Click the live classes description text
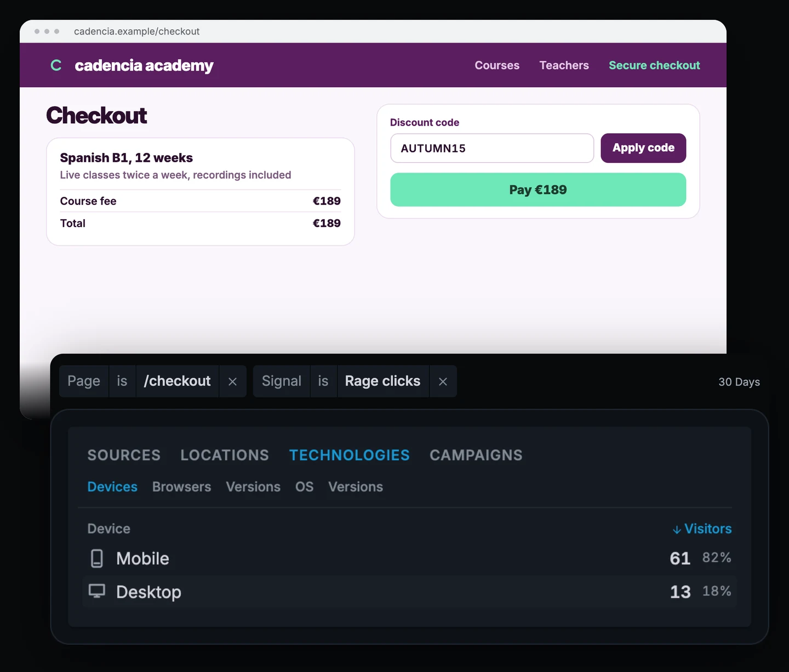Screen dimensions: 789x672 (x=175, y=175)
